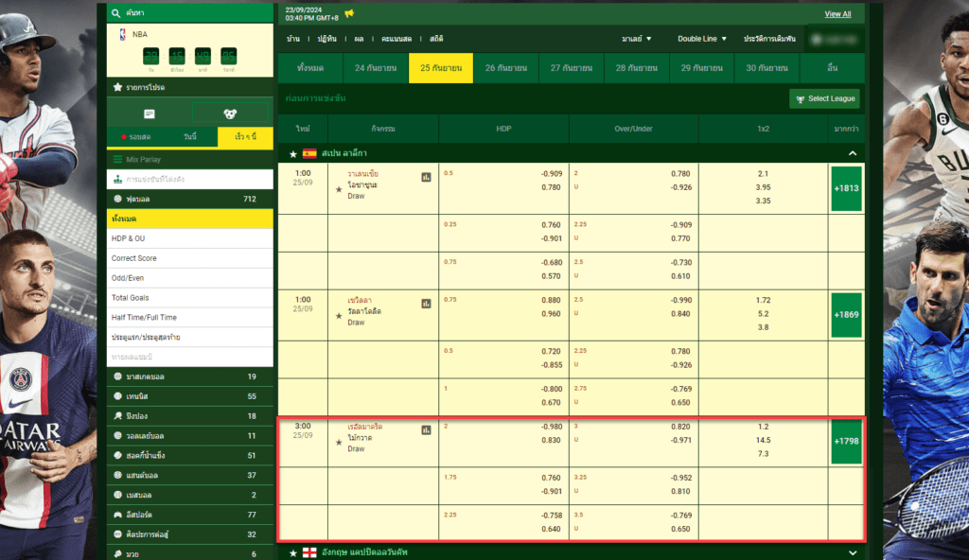The image size is (969, 560).
Task: Click the ice hockey icon
Action: 117,456
